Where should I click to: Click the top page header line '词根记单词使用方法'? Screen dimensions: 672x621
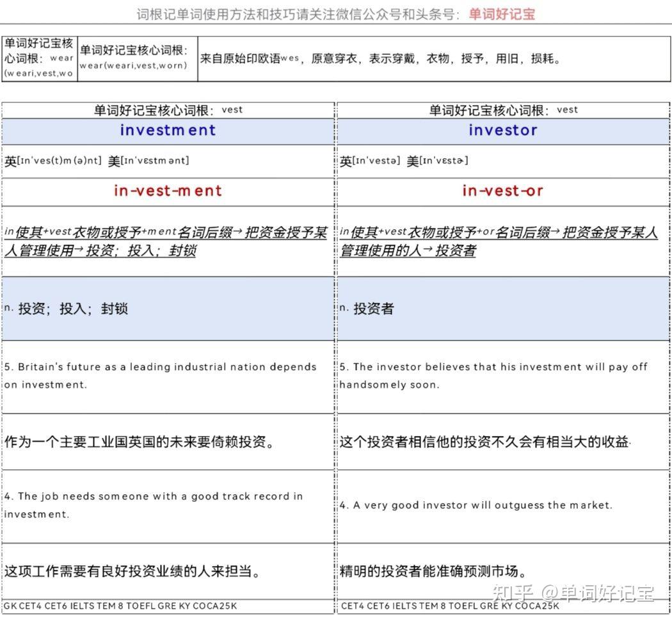(x=335, y=14)
